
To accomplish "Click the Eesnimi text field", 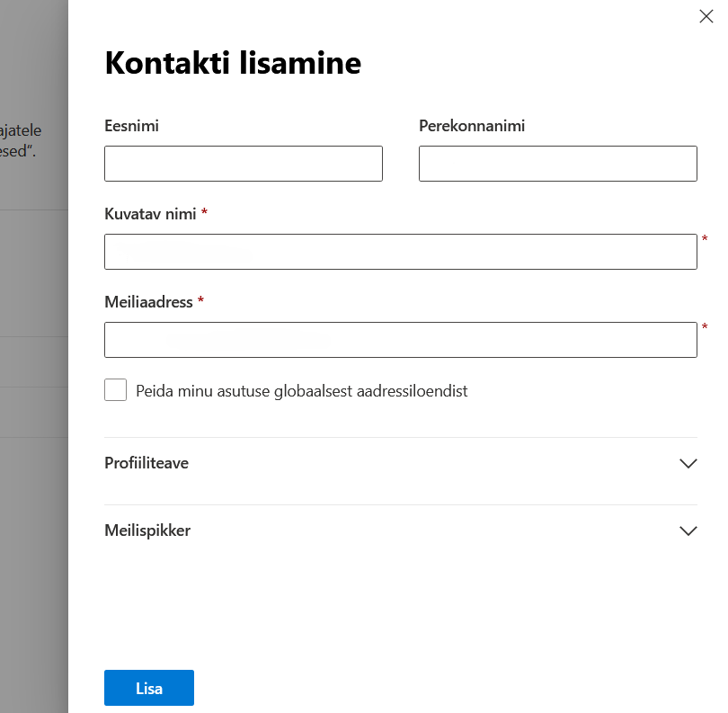I will click(243, 164).
